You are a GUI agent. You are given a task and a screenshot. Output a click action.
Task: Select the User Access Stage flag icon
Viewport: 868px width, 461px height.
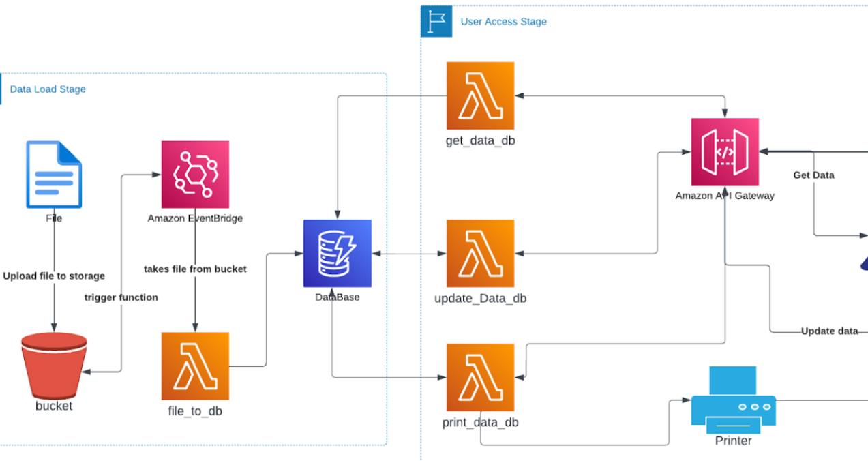coord(436,21)
